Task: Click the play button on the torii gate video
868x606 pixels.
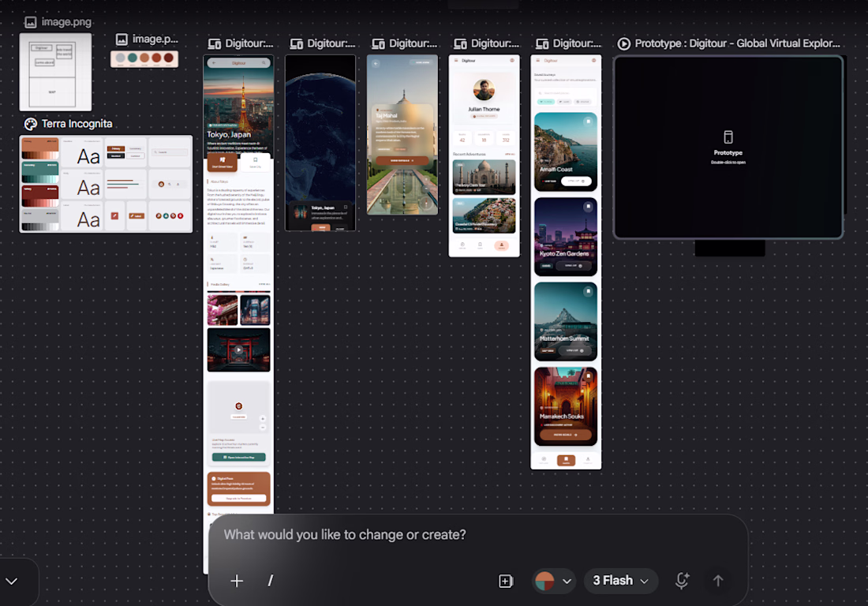Action: 238,350
